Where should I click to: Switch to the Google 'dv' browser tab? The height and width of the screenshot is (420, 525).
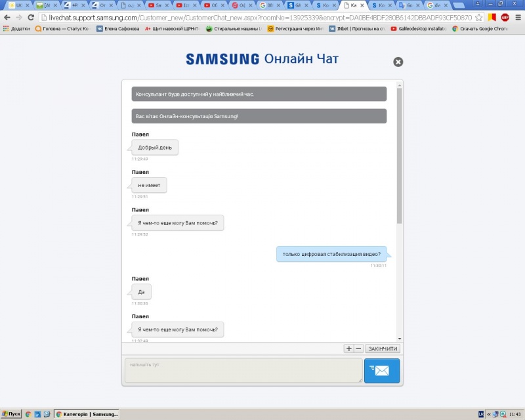click(x=437, y=5)
